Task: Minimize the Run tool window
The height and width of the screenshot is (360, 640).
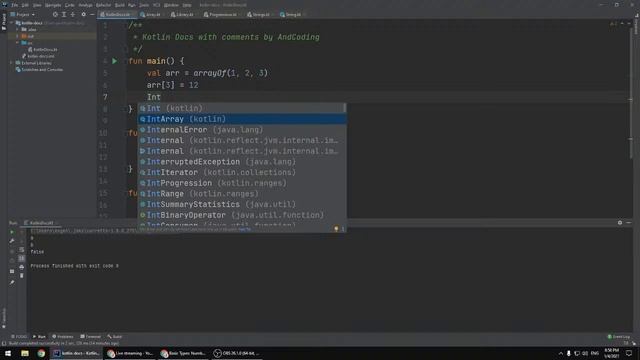Action: [629, 223]
